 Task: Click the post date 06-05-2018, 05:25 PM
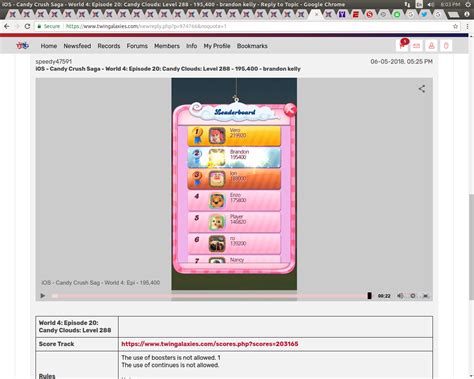coord(401,61)
